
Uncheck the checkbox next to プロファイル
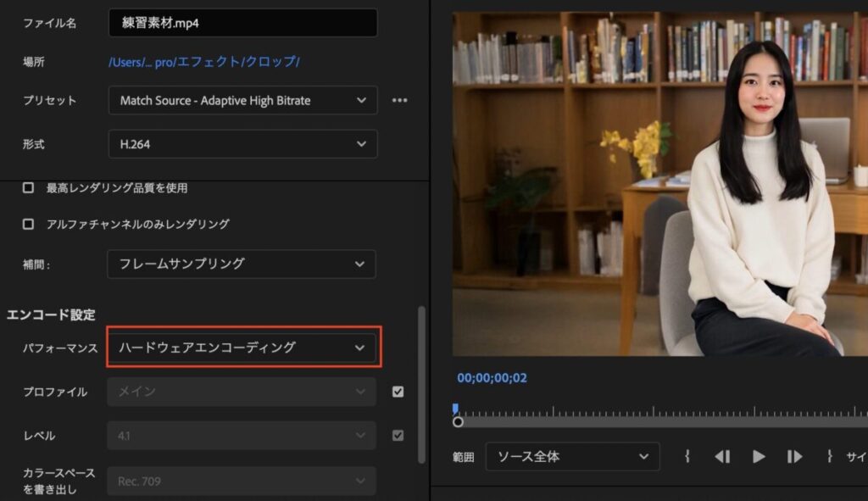coord(398,392)
